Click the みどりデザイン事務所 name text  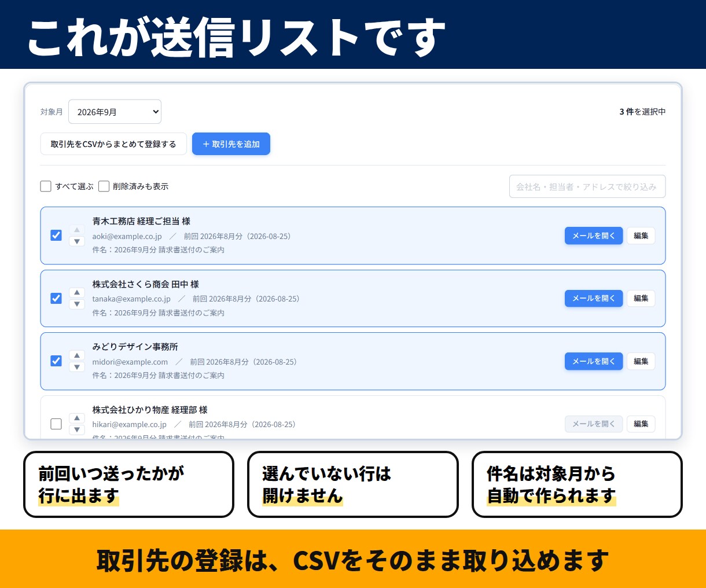[135, 347]
